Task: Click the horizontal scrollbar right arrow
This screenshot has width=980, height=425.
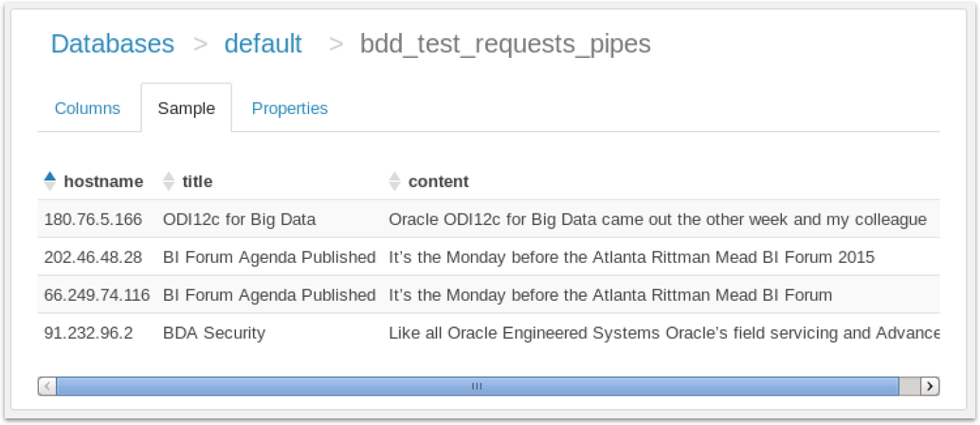Action: point(930,385)
